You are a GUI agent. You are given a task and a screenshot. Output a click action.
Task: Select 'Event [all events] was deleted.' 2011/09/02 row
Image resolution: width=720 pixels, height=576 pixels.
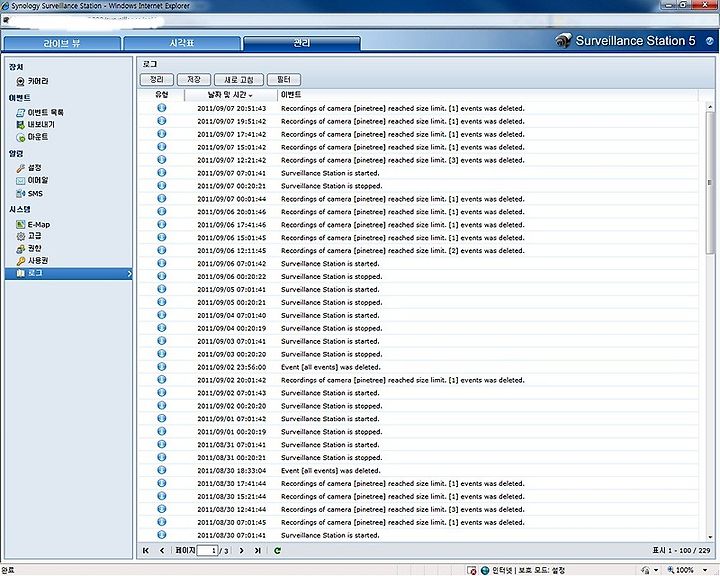click(x=419, y=367)
